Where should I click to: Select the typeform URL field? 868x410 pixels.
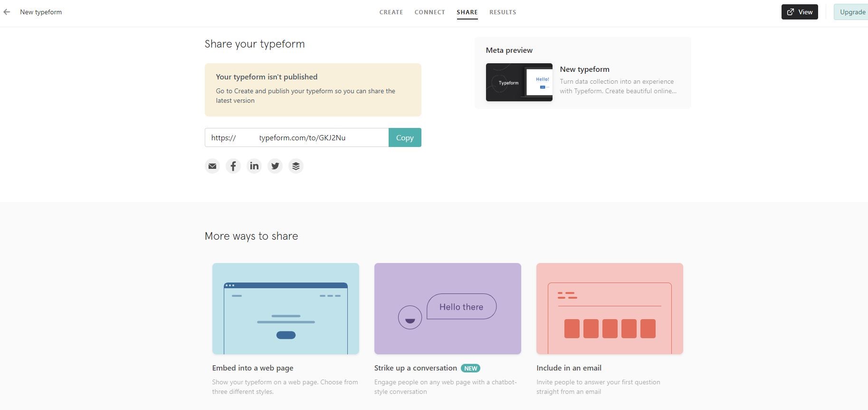297,137
